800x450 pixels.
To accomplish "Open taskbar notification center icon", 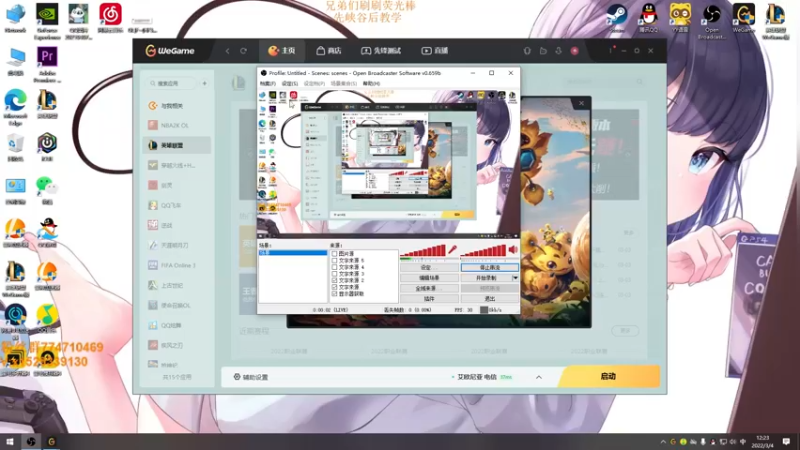I will (786, 442).
